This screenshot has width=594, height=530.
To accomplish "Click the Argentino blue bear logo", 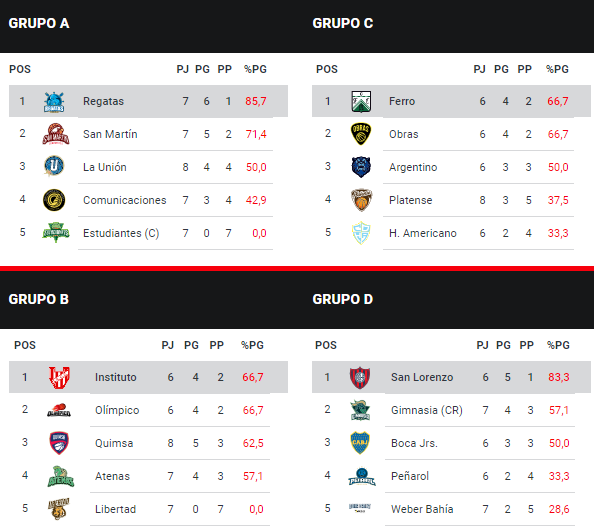I will pos(361,167).
